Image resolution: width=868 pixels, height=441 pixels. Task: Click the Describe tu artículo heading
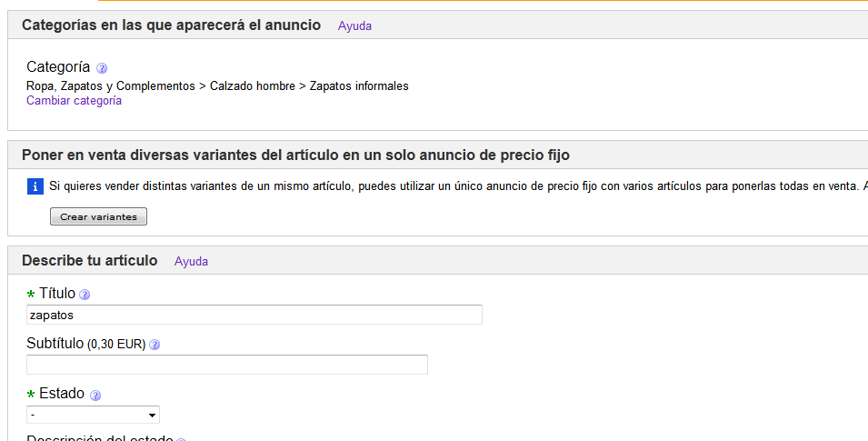[90, 260]
